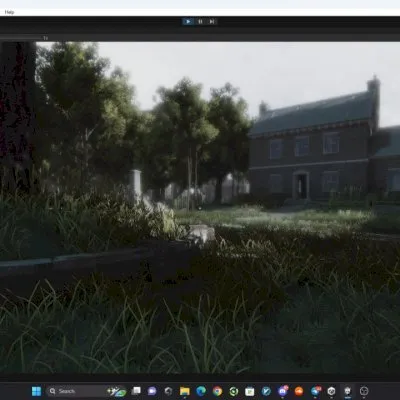
Task: Open the purple chat app icon in taskbar
Action: pyautogui.click(x=152, y=391)
